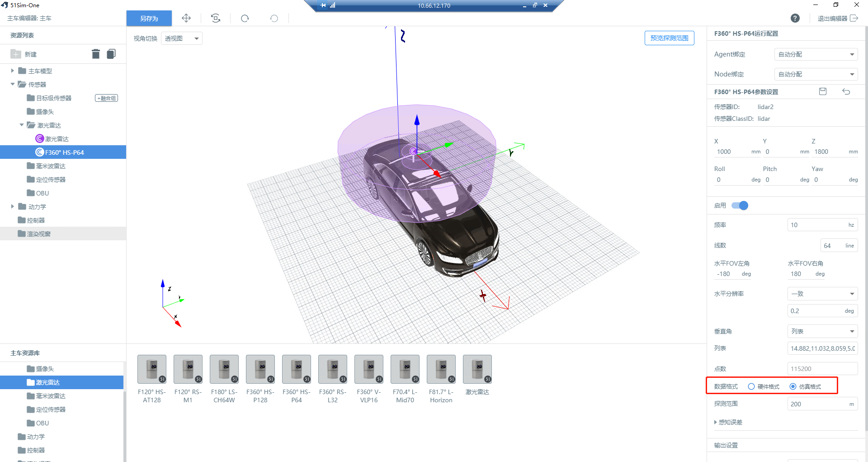This screenshot has width=868, height=462.
Task: Click the 频率 input field
Action: point(822,225)
